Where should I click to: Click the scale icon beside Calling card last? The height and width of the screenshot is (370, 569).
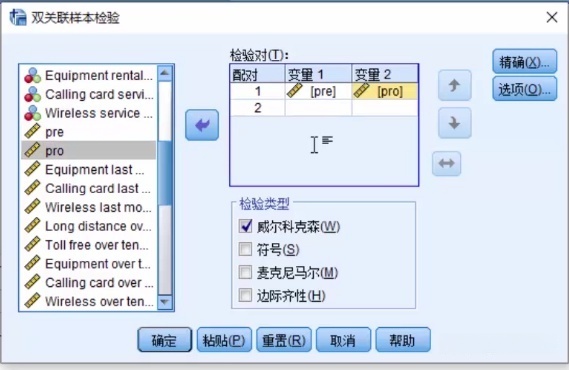pyautogui.click(x=32, y=188)
